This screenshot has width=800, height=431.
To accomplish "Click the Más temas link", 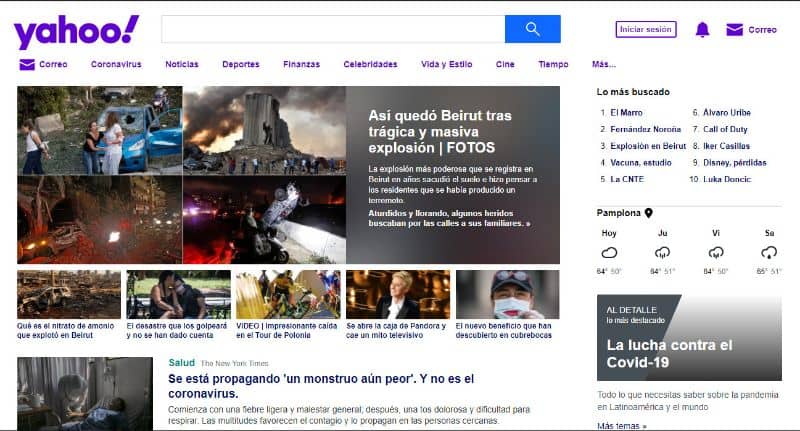I will point(621,426).
